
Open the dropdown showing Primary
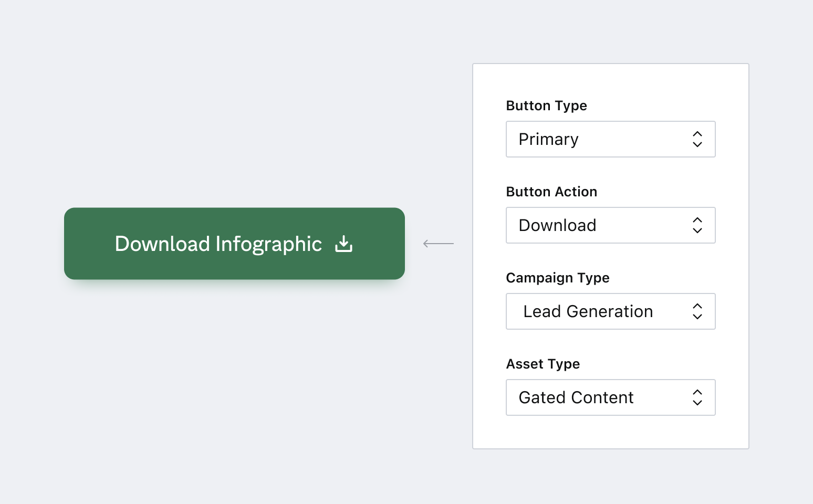point(600,139)
